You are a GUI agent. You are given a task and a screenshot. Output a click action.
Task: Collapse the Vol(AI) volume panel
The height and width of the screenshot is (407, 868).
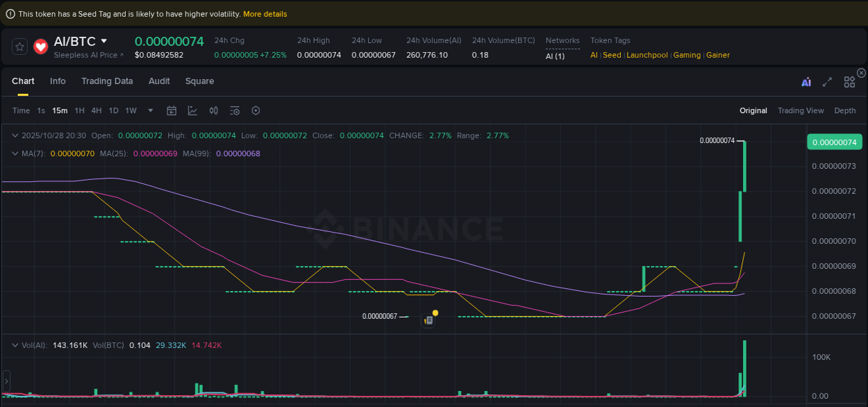15,344
